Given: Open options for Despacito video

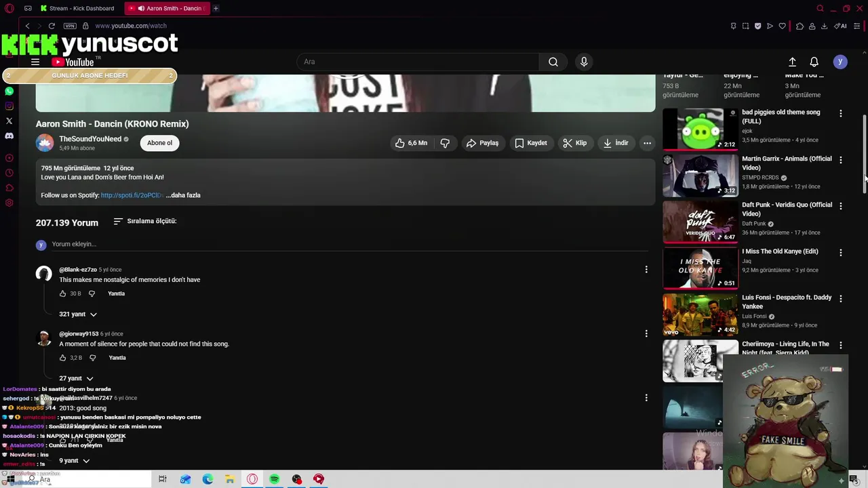Looking at the screenshot, I should pyautogui.click(x=841, y=299).
